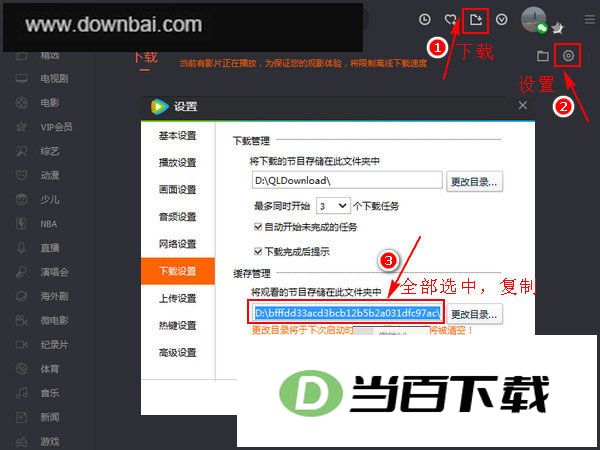Screen dimensions: 600x450
Task: Open the user avatar profile
Action: [533, 20]
